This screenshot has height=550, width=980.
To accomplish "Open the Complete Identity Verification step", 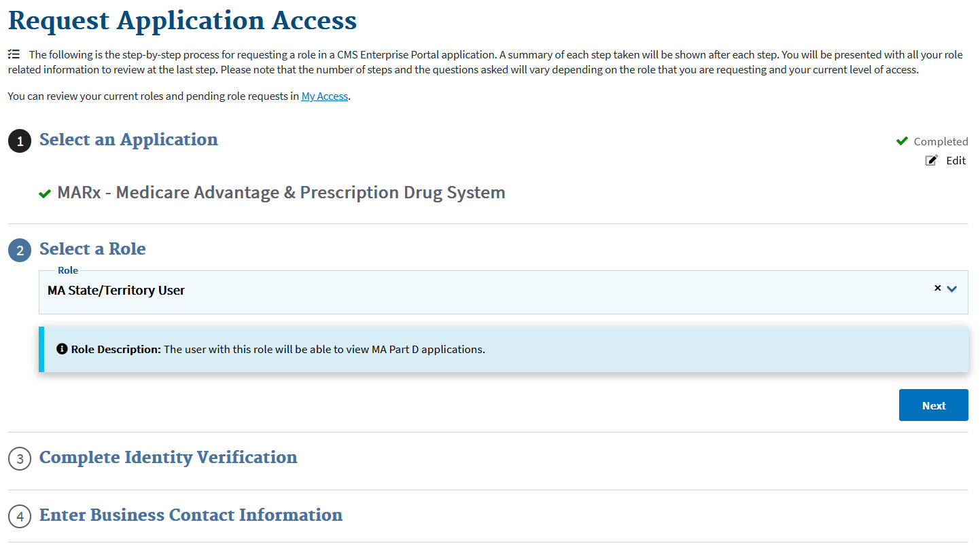I will [168, 457].
